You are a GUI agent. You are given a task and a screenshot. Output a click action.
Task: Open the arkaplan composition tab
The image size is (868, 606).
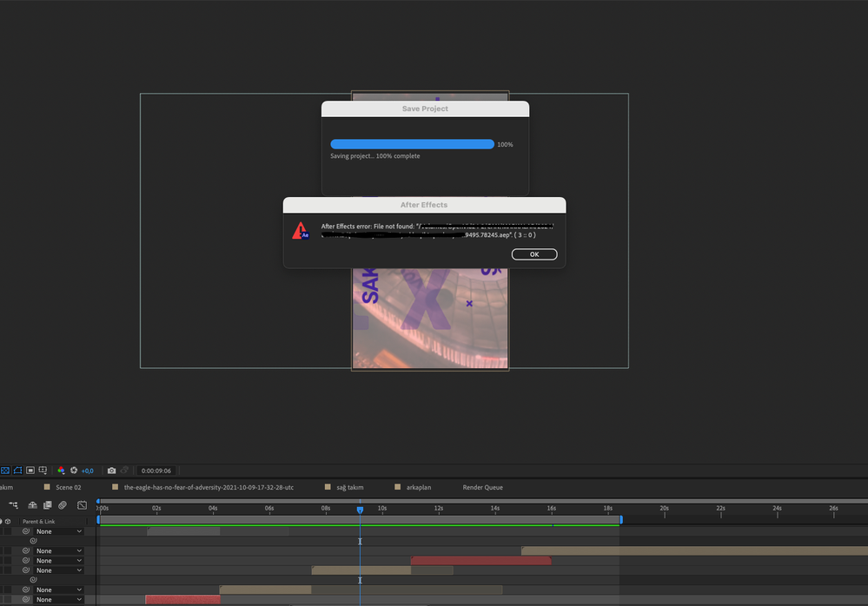pos(419,487)
